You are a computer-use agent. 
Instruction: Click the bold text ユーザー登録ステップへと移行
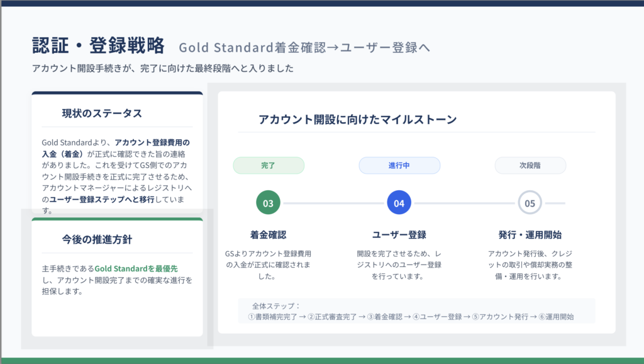click(102, 200)
